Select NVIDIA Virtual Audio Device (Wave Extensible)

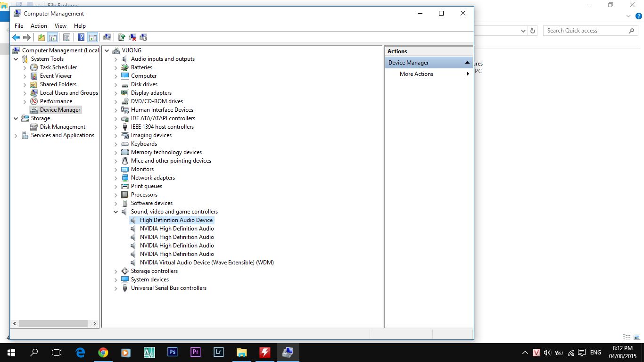[206, 263]
